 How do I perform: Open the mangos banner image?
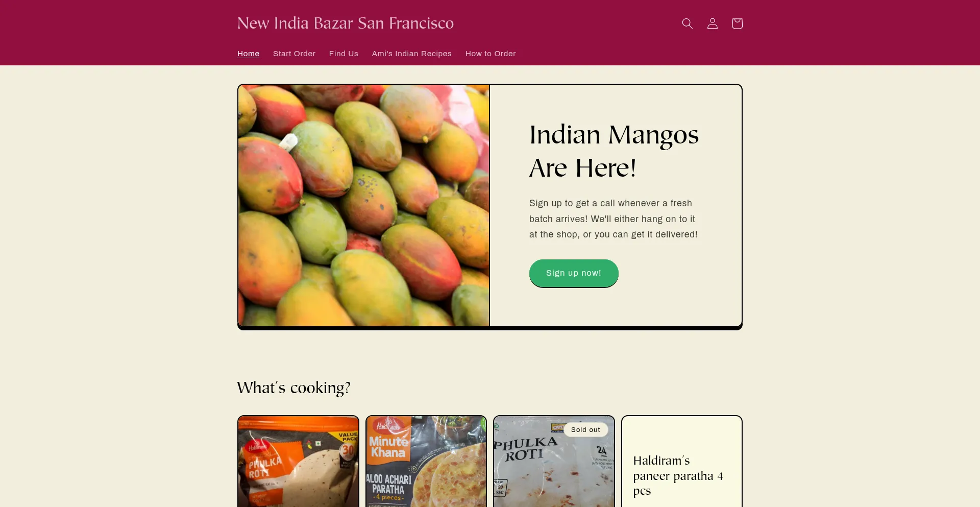point(363,205)
